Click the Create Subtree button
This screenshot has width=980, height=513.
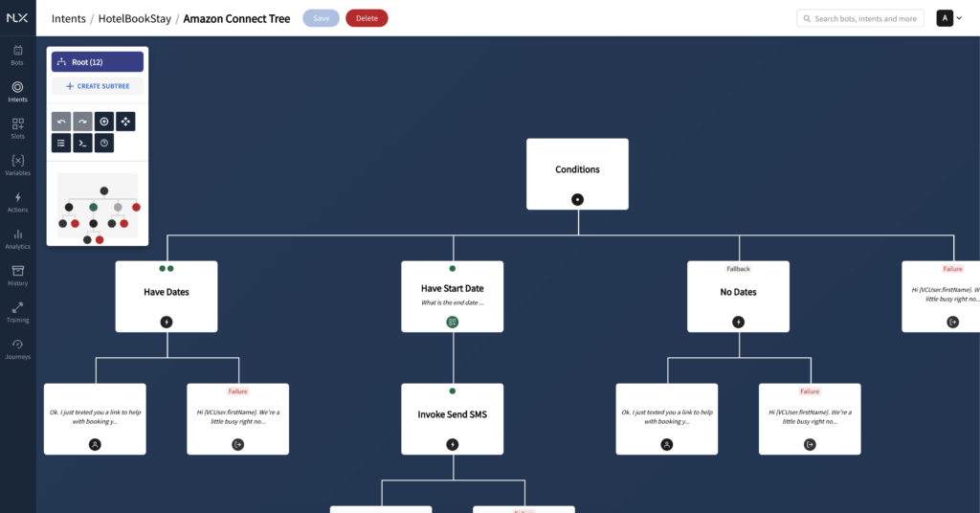pos(98,86)
